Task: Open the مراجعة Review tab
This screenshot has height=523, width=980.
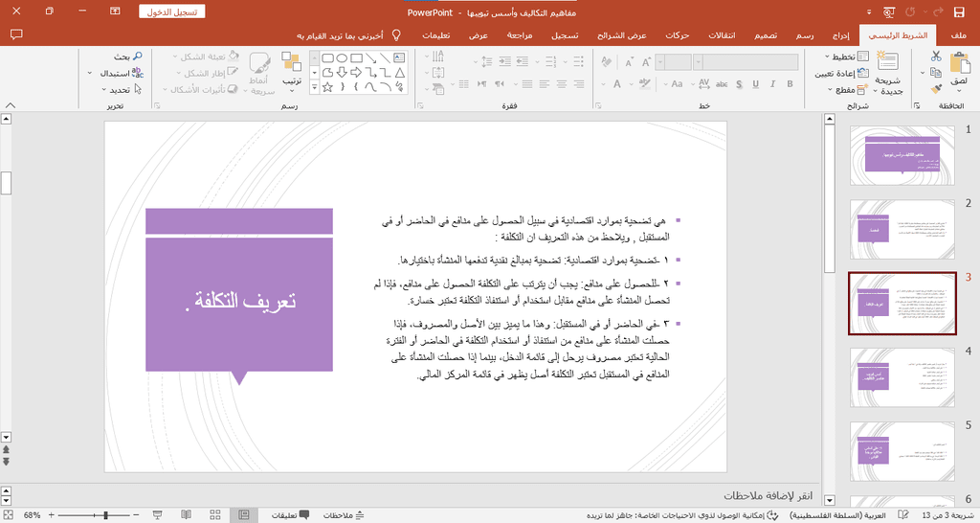Action: point(520,35)
